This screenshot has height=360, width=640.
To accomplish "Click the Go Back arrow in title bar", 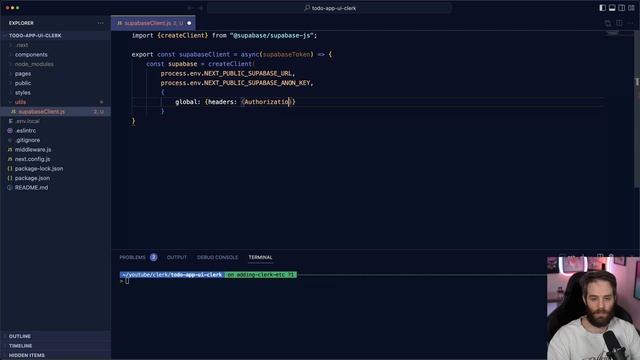I will click(x=190, y=8).
